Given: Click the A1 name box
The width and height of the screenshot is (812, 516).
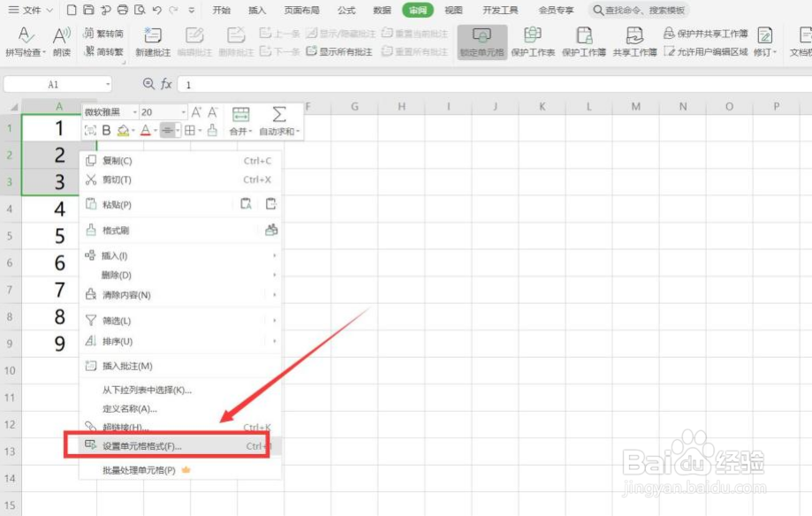Looking at the screenshot, I should pyautogui.click(x=57, y=85).
